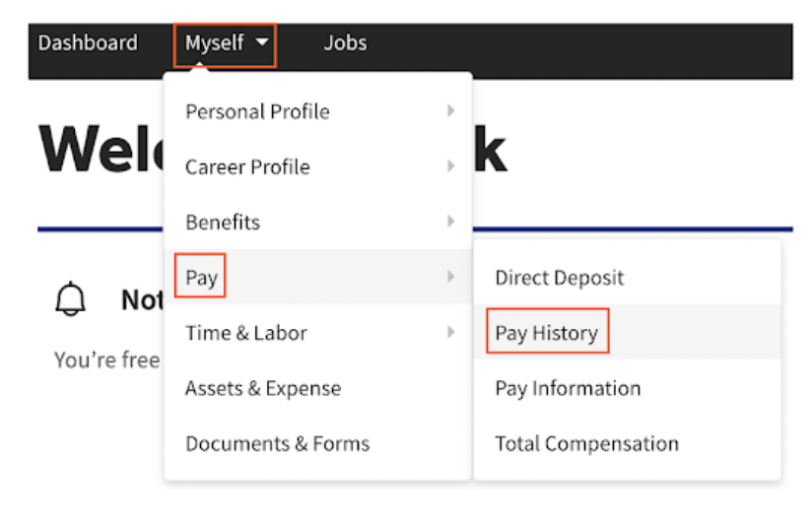Select Career Profile from the menu

pos(247,166)
